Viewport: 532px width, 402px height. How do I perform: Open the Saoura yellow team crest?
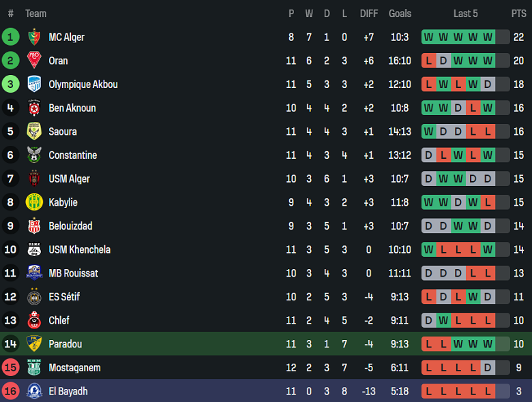tap(34, 132)
